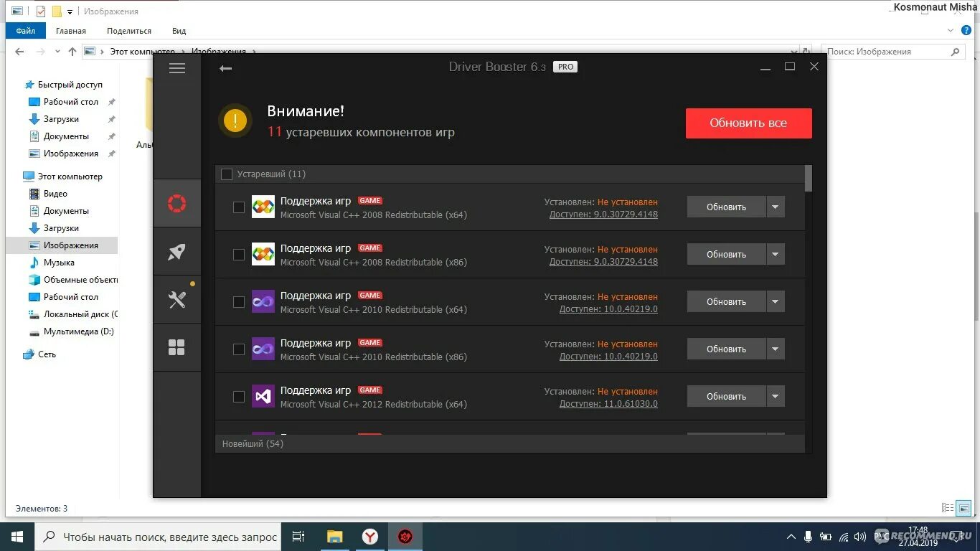Click 'Обновить' for Visual C++ 2010 x64
Image resolution: width=980 pixels, height=551 pixels.
click(x=726, y=301)
